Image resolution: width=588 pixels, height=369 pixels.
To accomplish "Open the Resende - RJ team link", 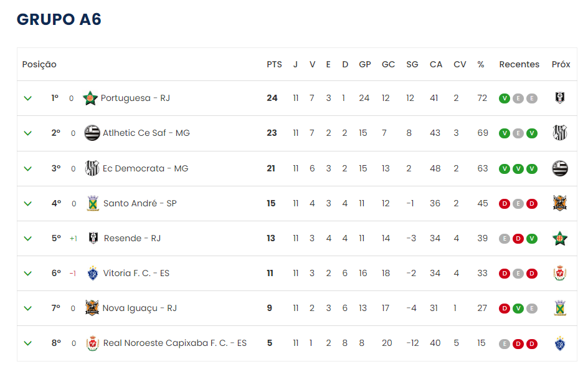I will pos(132,238).
